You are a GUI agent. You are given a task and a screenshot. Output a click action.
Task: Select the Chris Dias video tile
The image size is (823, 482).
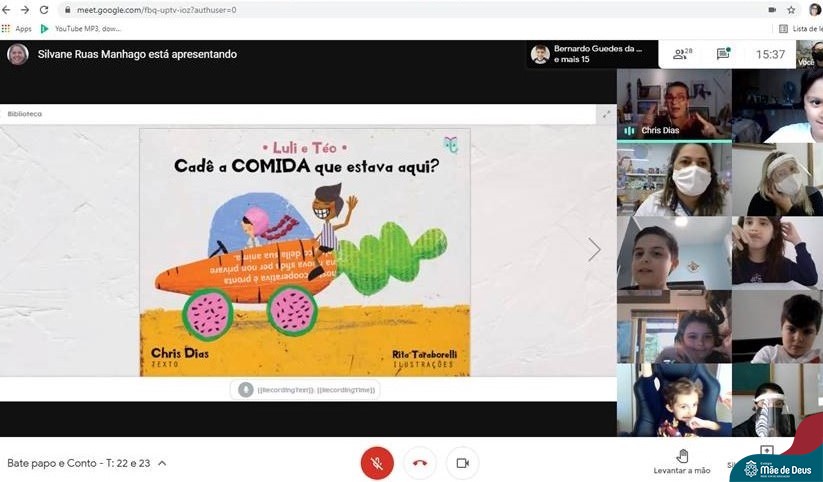(674, 104)
